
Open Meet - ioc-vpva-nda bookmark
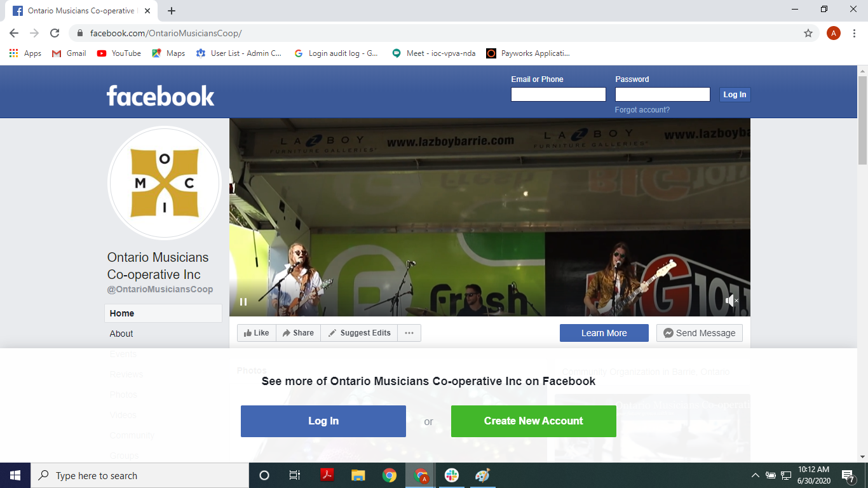click(x=434, y=53)
